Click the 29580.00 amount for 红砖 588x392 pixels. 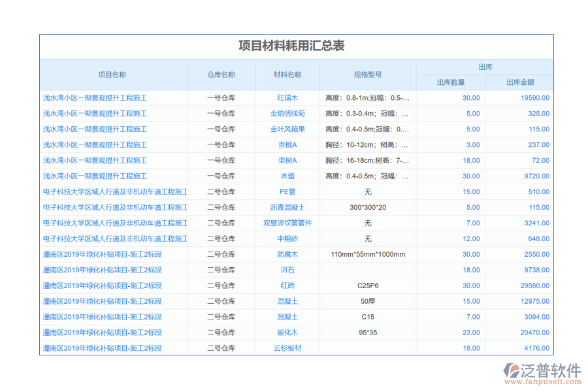click(534, 286)
